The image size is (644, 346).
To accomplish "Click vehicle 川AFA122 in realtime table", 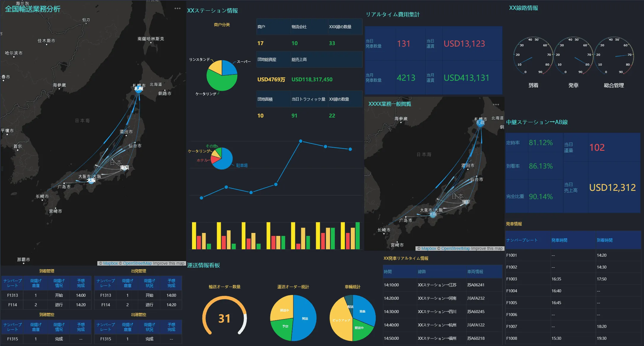I will [476, 325].
